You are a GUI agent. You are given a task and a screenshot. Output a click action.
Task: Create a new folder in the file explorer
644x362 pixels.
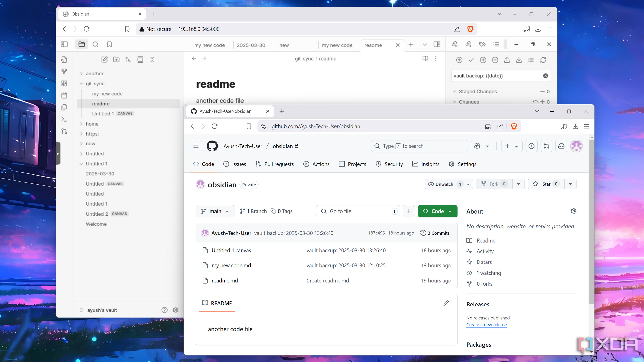(116, 59)
